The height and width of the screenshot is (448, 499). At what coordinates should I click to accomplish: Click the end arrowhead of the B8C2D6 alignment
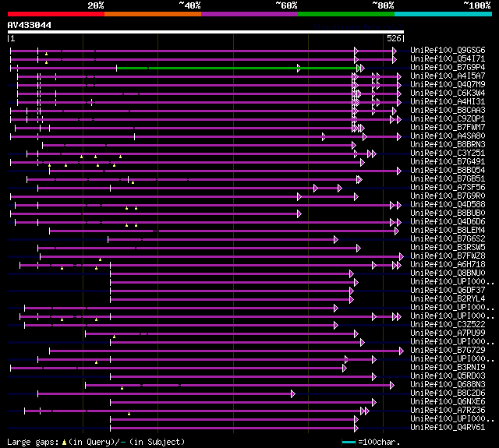[293, 394]
